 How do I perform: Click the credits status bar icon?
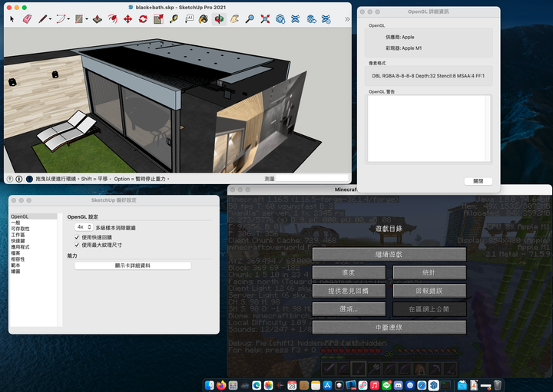pyautogui.click(x=19, y=179)
